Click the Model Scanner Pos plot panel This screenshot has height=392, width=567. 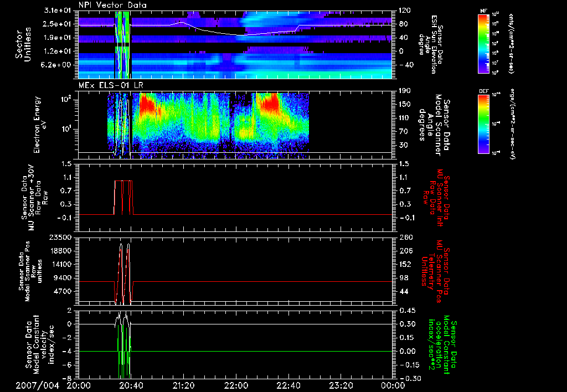tap(235, 271)
